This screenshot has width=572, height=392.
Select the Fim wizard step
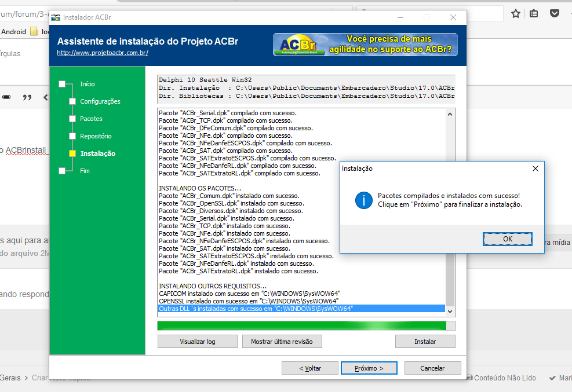click(85, 171)
